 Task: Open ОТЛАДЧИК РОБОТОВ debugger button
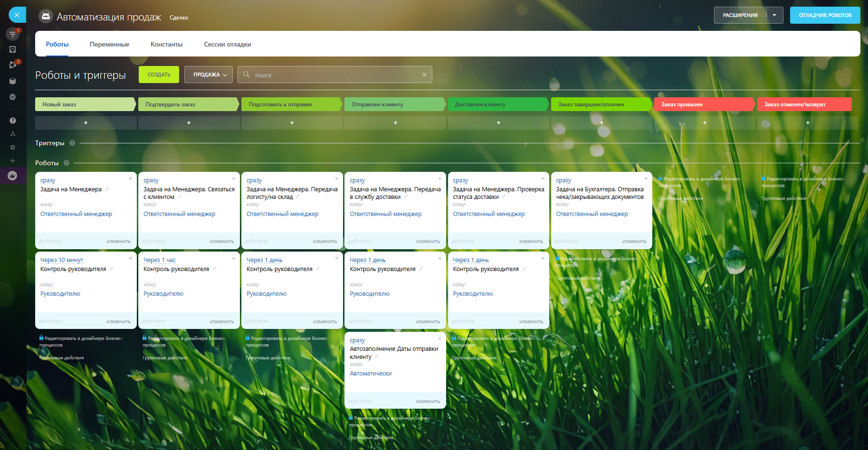825,15
